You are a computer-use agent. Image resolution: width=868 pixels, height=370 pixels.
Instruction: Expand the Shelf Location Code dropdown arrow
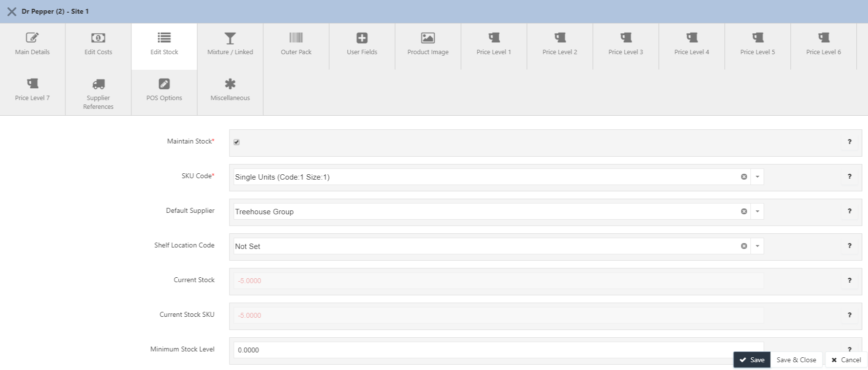pos(757,246)
